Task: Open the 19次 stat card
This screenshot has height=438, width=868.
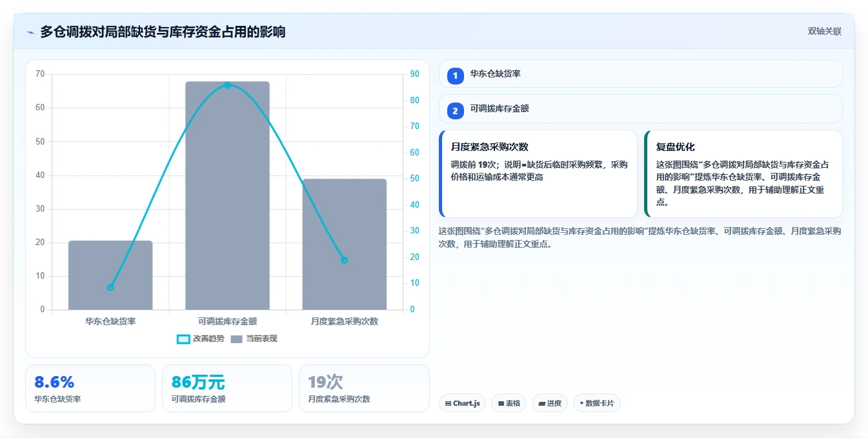Action: click(x=364, y=388)
